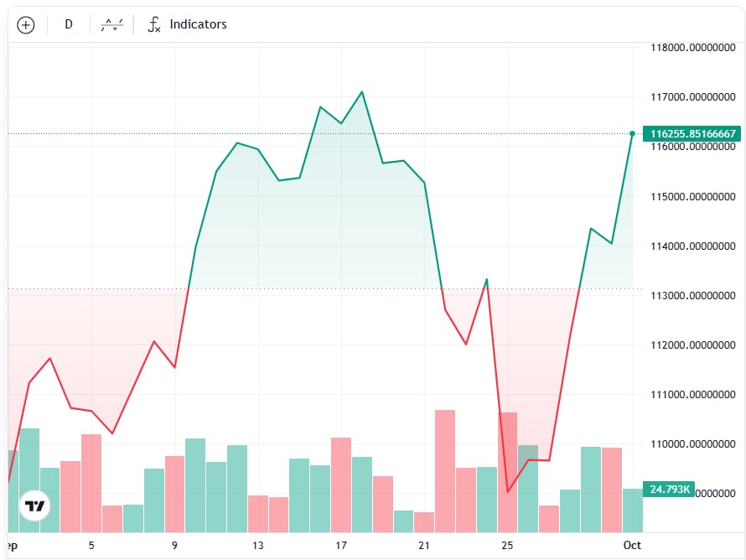Click the plus compare symbol icon
Image resolution: width=746 pixels, height=560 pixels.
[x=26, y=25]
